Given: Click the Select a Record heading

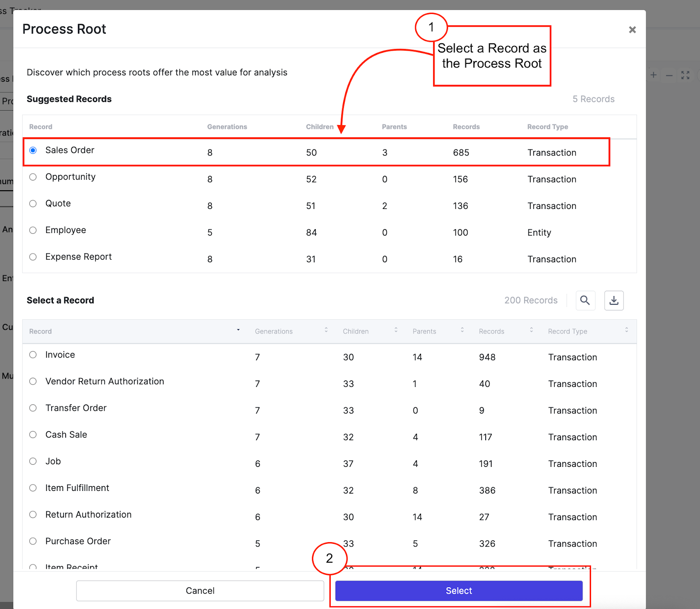Looking at the screenshot, I should coord(60,300).
